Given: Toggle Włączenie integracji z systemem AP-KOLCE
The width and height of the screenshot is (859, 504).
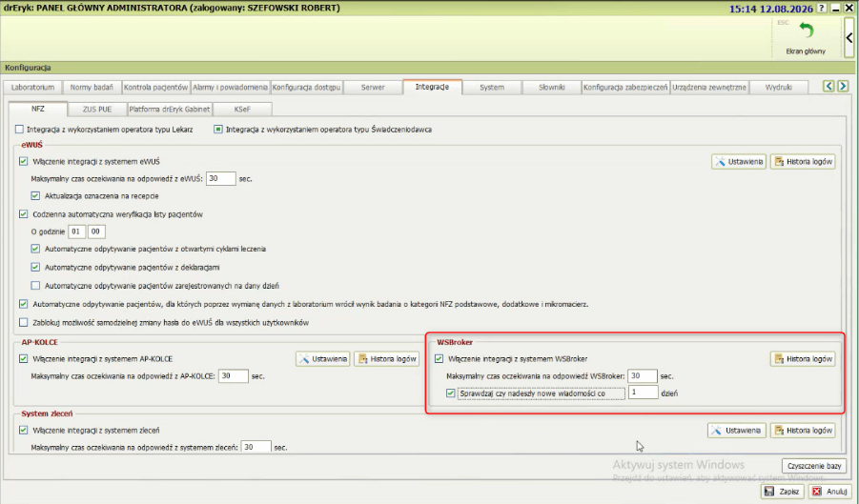Looking at the screenshot, I should [x=24, y=359].
